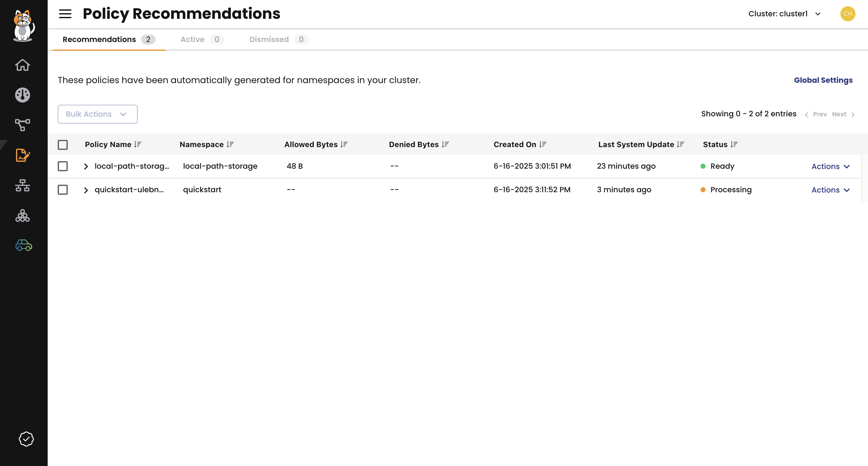Open the Bulk Actions dropdown
Viewport: 868px width, 466px height.
(97, 114)
